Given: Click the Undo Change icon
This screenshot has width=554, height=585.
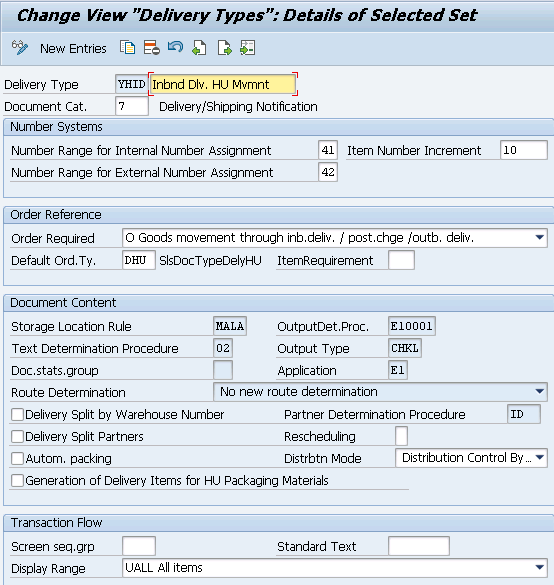Looking at the screenshot, I should click(x=175, y=47).
